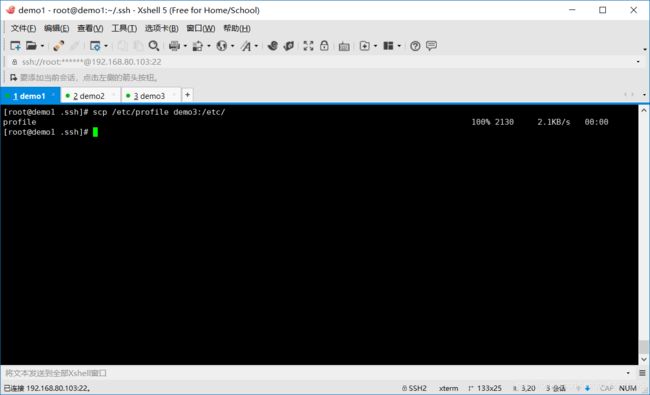Open the tab list dropdown at right
Viewport: 650px width, 395px height.
pyautogui.click(x=644, y=95)
